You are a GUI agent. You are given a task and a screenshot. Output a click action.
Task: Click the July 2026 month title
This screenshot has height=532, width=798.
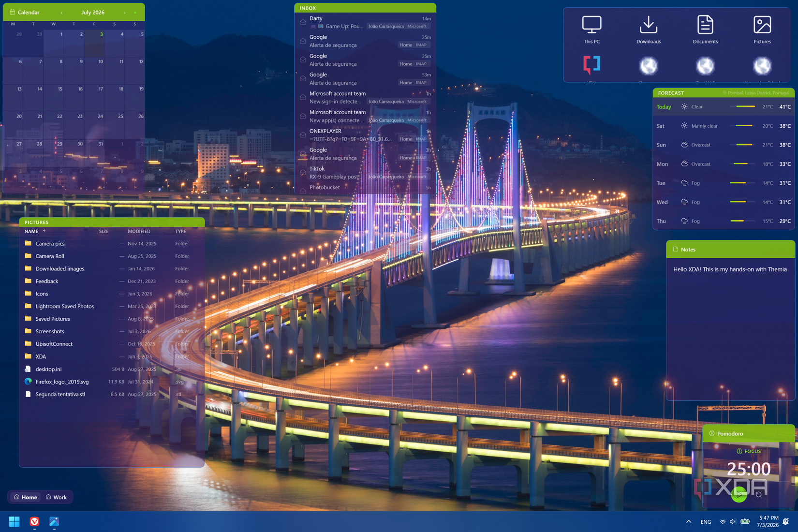pos(93,13)
